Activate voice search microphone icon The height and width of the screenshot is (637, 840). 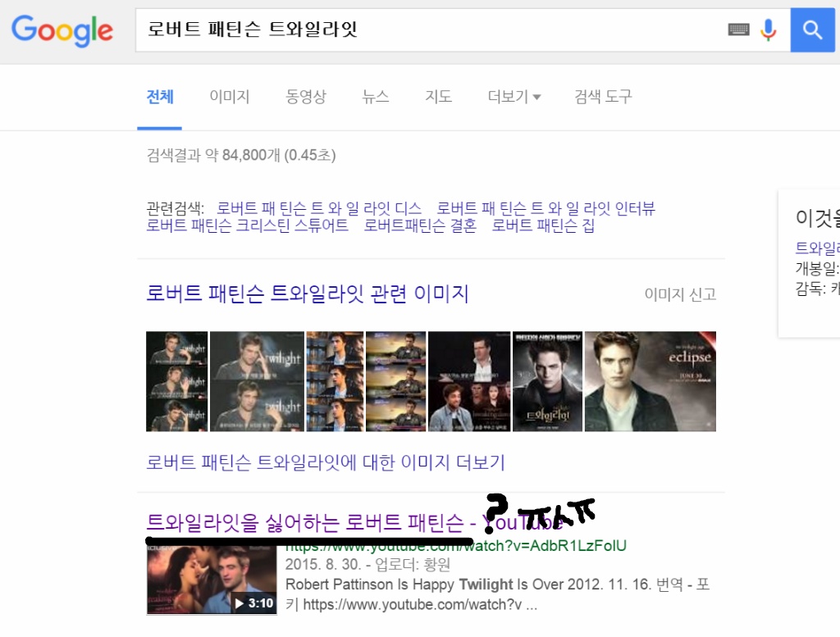tap(768, 30)
